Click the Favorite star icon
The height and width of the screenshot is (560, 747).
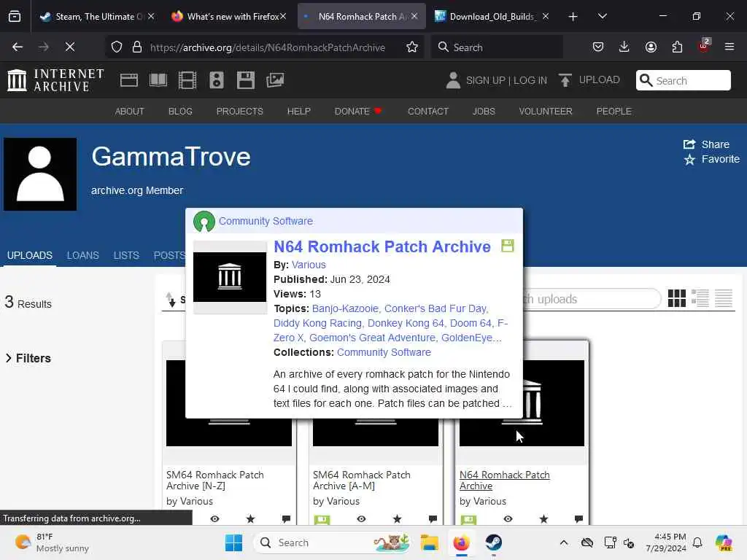pyautogui.click(x=689, y=160)
